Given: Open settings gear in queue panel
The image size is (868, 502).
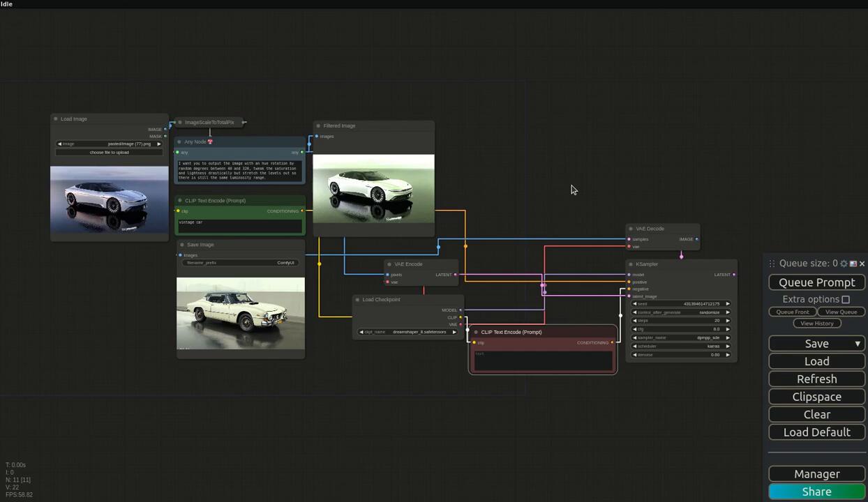Looking at the screenshot, I should click(844, 264).
